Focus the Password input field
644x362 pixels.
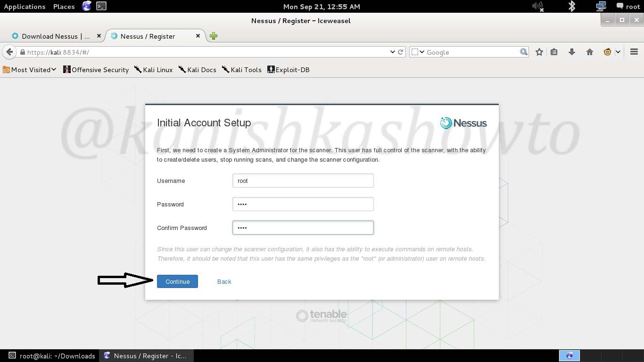[x=303, y=204]
